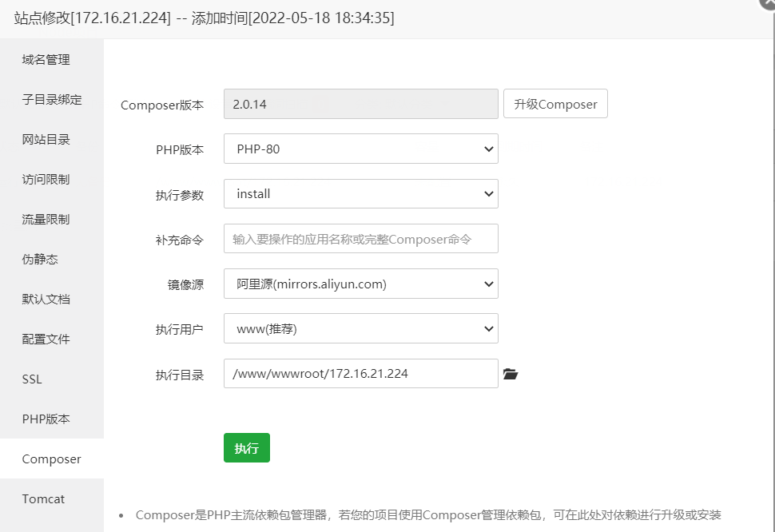Click the green 执行 button

(x=247, y=448)
